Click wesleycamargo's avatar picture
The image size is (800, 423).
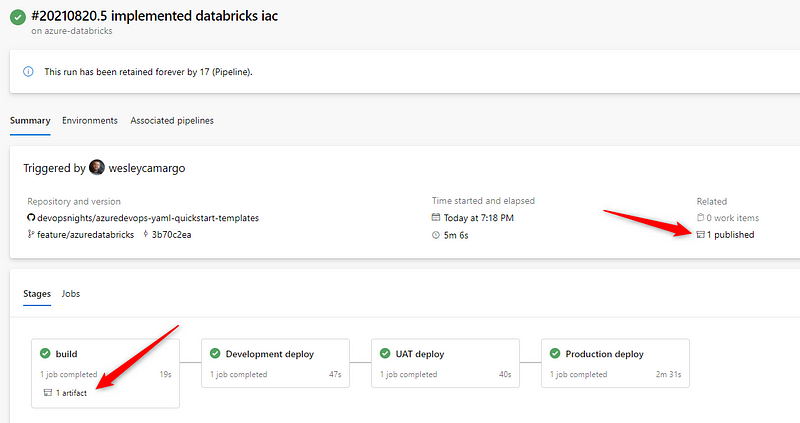97,168
